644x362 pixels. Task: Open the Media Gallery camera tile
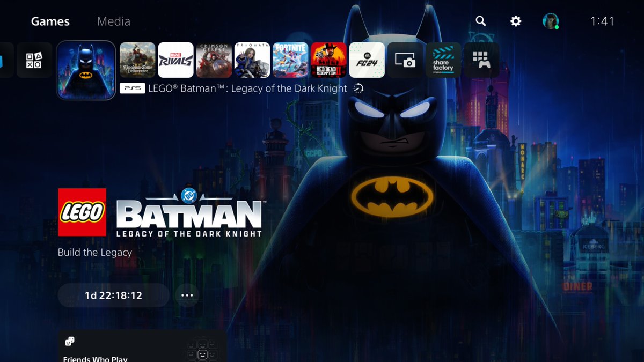[x=405, y=60]
